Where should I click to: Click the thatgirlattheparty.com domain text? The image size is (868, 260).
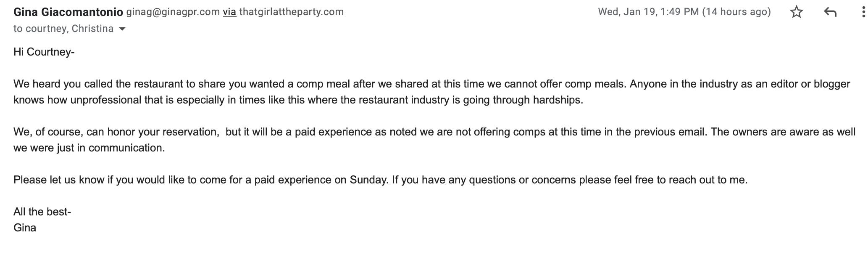coord(291,12)
